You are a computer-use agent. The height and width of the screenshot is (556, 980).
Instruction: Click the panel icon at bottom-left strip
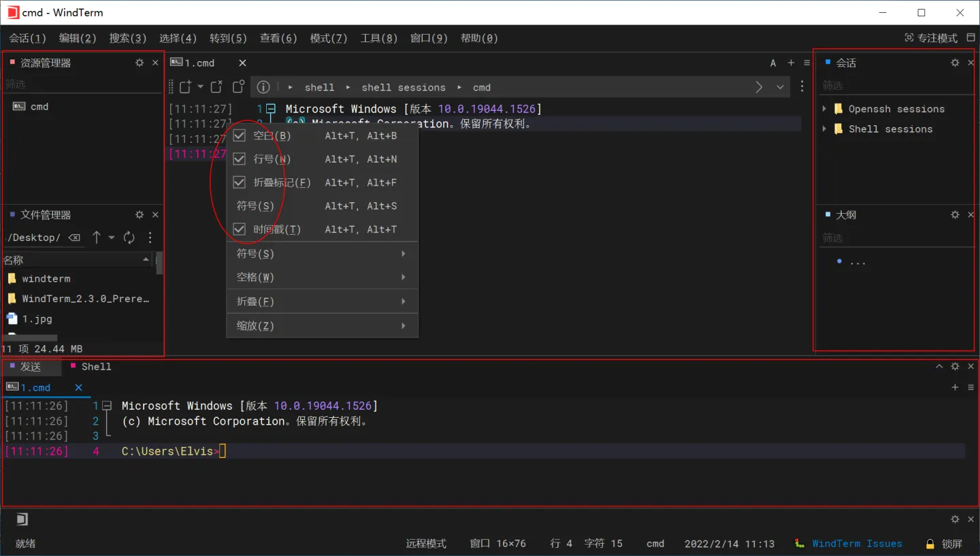coord(22,519)
